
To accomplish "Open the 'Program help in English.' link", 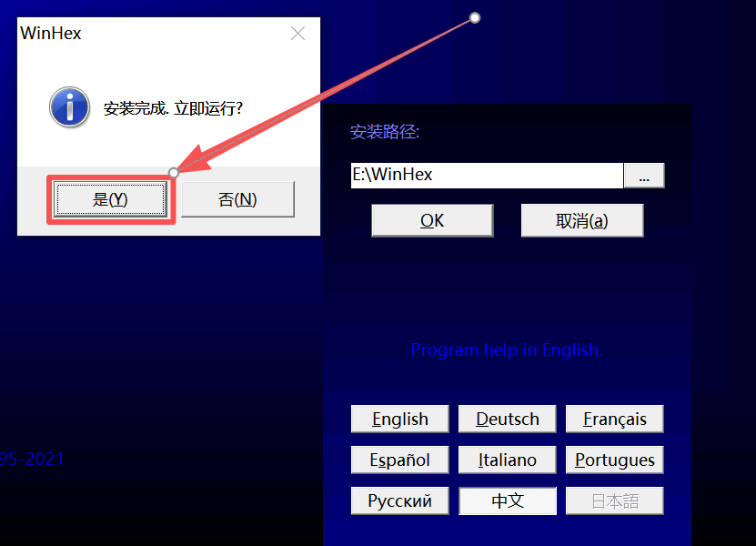I will coord(506,350).
